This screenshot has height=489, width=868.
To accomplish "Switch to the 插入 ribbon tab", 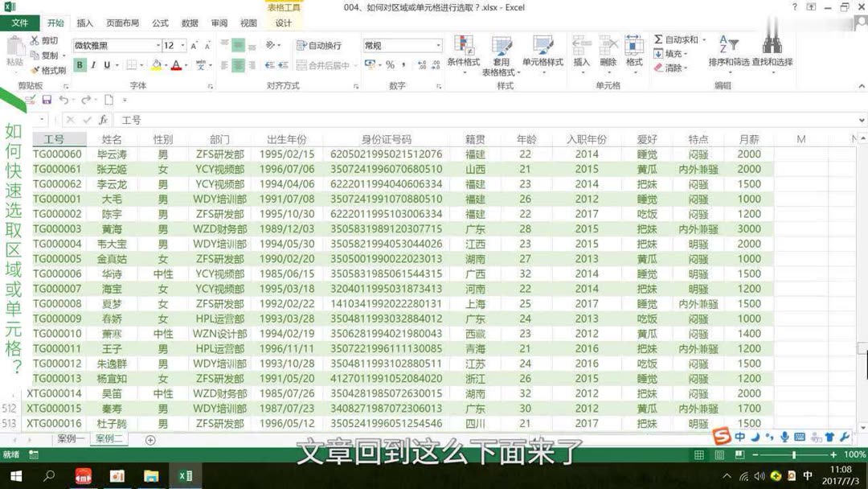I will pyautogui.click(x=85, y=23).
